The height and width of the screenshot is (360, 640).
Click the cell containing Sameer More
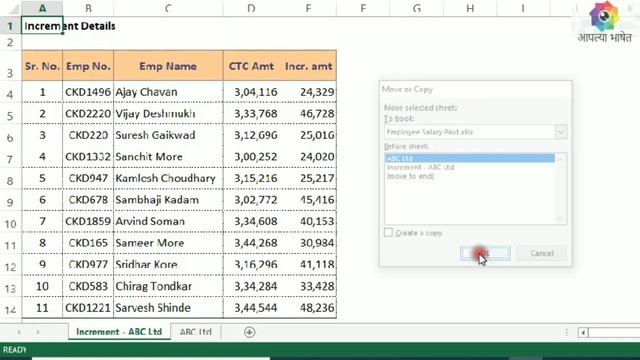pos(168,243)
